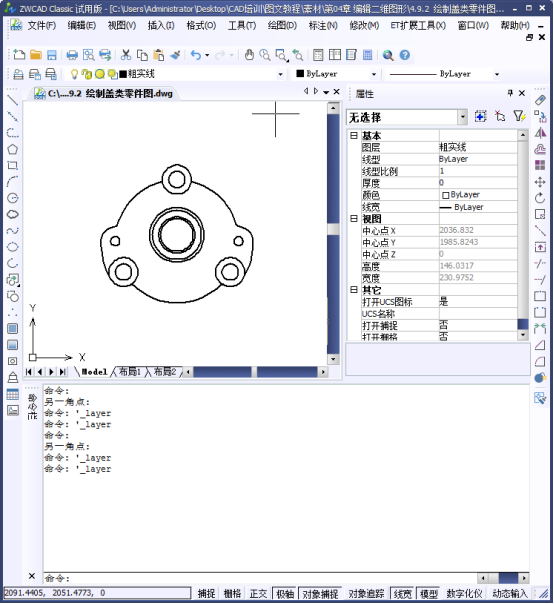The width and height of the screenshot is (554, 604).
Task: Open the 绘图(D) menu
Action: (282, 25)
